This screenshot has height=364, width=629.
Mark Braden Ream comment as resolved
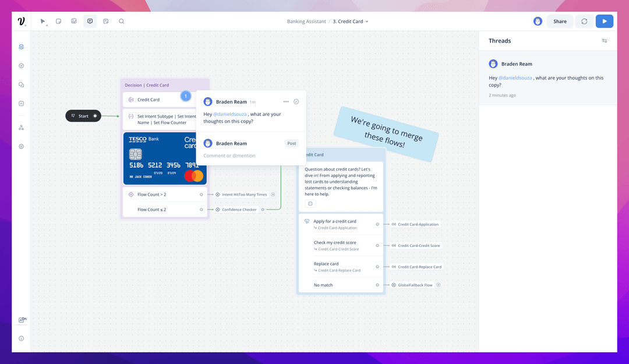[296, 101]
